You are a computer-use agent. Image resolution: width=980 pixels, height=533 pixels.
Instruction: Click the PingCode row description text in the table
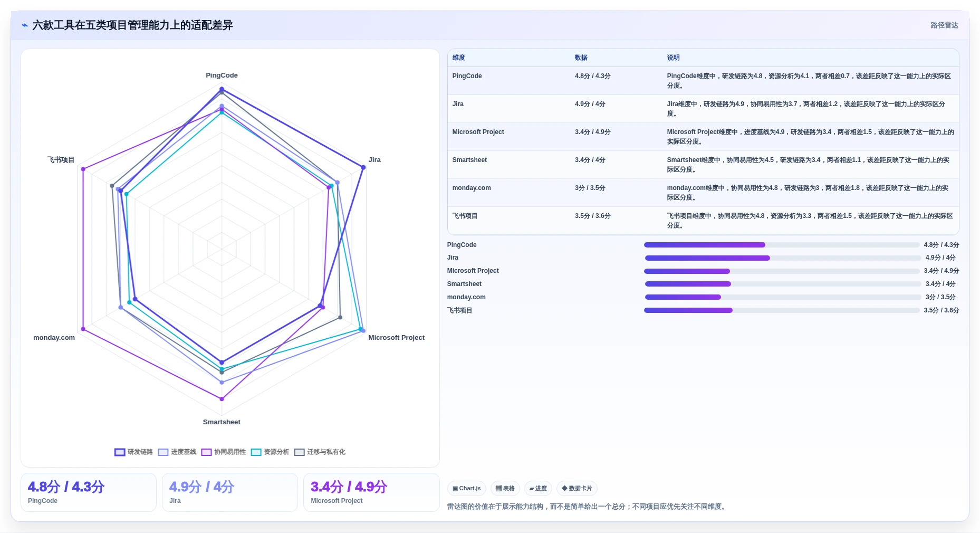809,81
